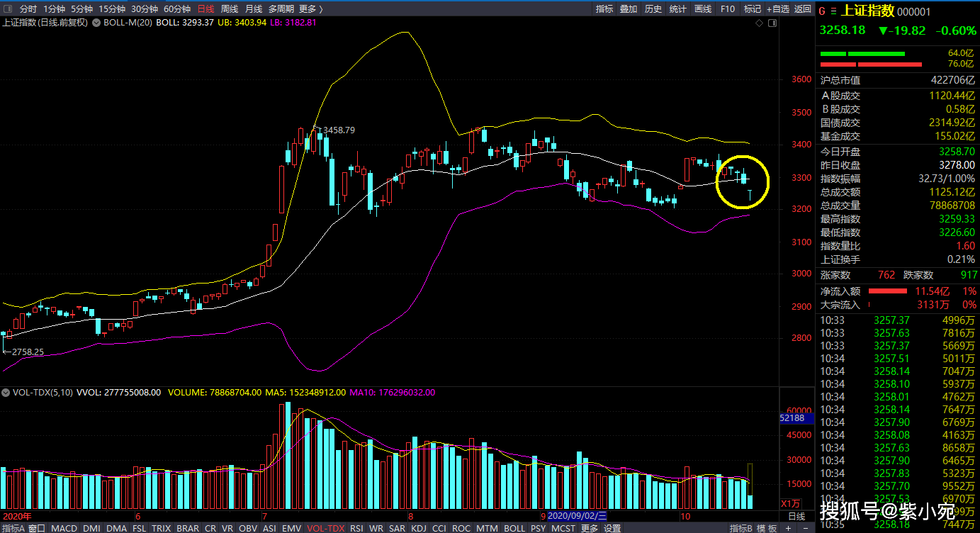
Task: Click the X1万 volume scale label
Action: click(x=790, y=503)
